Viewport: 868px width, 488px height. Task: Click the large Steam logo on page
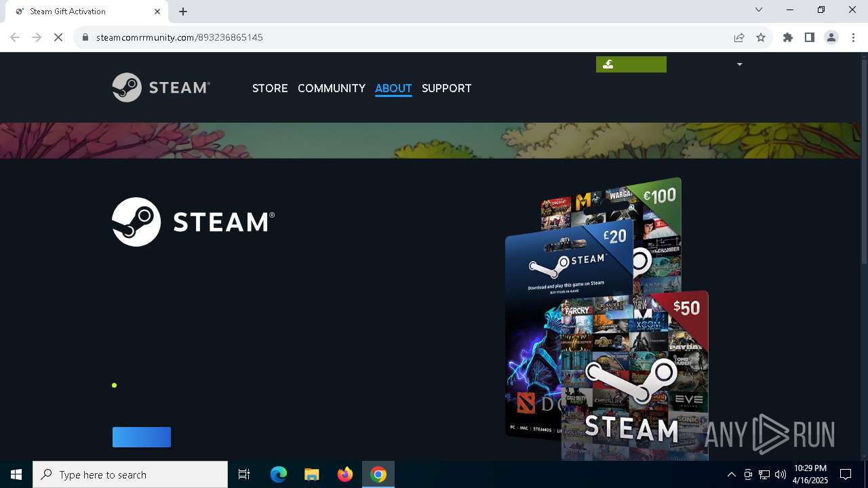click(193, 222)
